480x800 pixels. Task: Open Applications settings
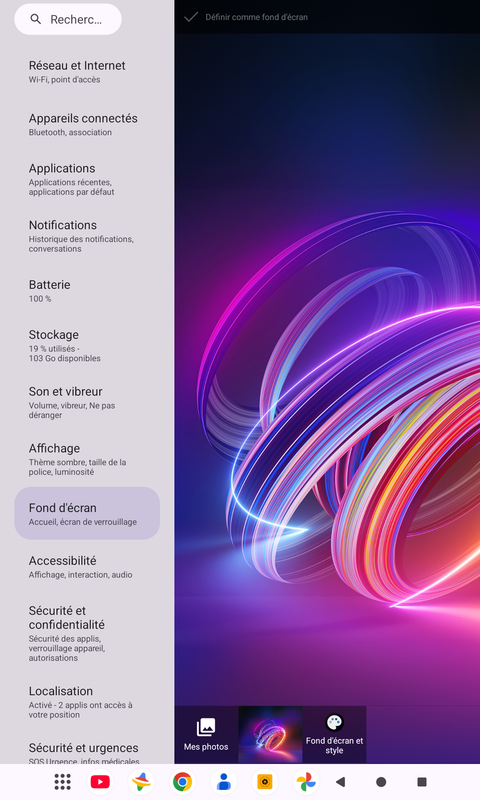[87, 180]
